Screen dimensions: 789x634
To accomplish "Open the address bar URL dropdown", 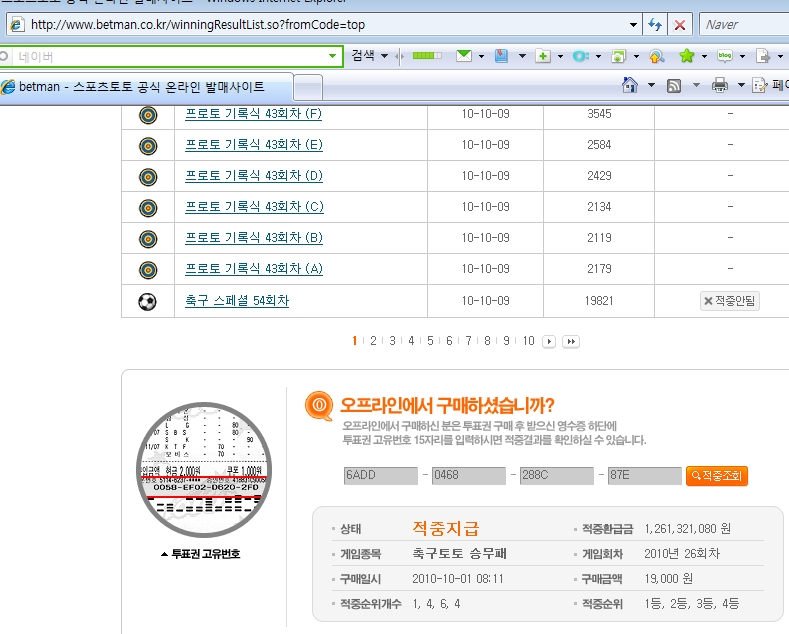I will coord(633,24).
